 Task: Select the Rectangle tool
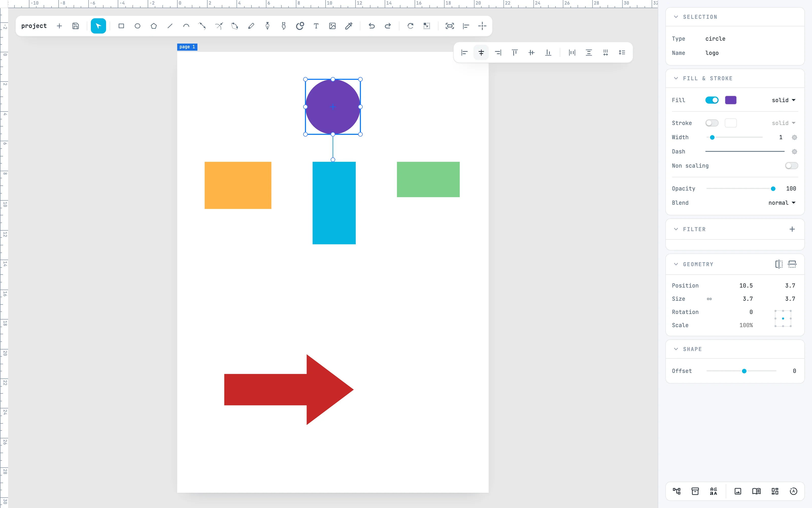coord(121,26)
